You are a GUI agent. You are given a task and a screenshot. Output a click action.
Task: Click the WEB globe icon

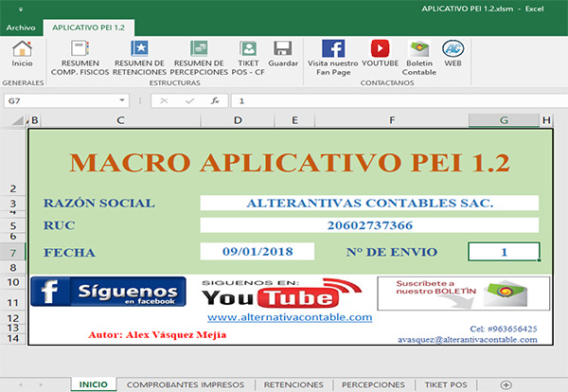click(453, 49)
